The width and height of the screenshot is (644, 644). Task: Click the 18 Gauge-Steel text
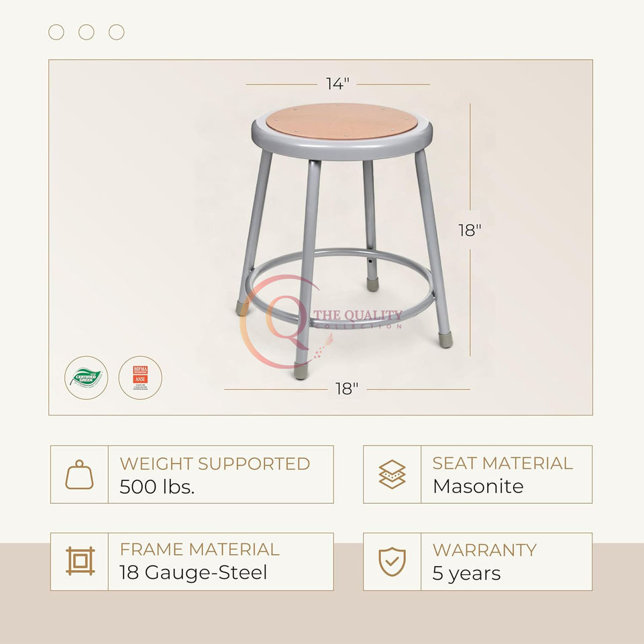[x=193, y=573]
